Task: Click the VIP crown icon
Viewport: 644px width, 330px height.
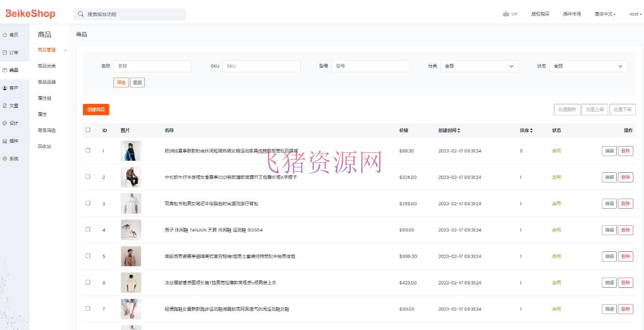Action: (505, 14)
